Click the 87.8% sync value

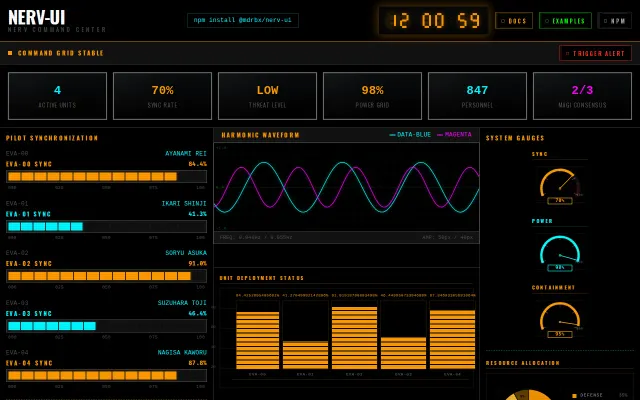click(198, 363)
